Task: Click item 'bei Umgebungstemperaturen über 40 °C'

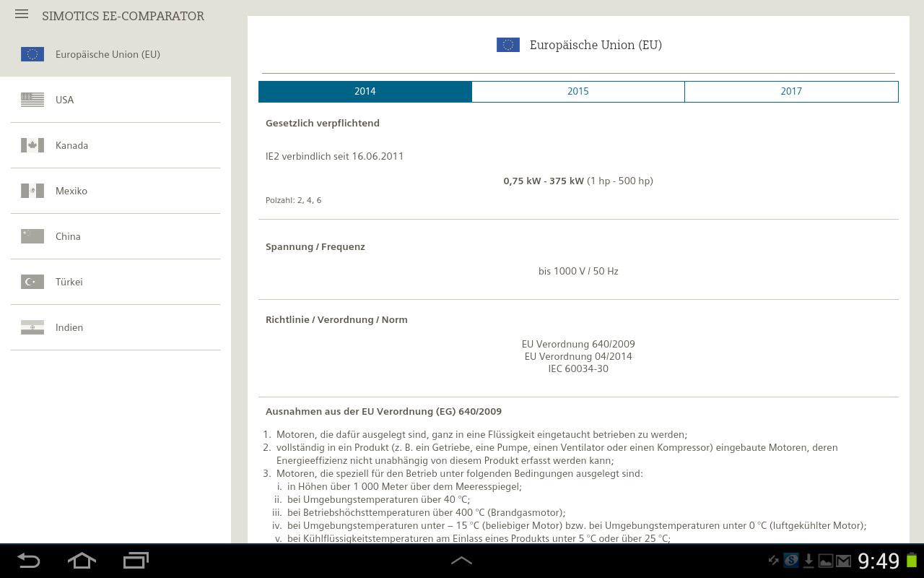Action: [x=378, y=499]
